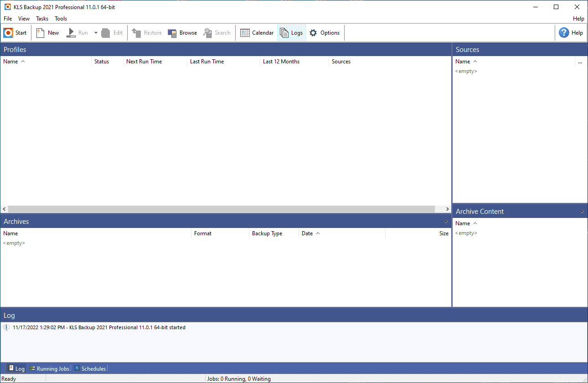Switch to the Schedules tab

90,368
